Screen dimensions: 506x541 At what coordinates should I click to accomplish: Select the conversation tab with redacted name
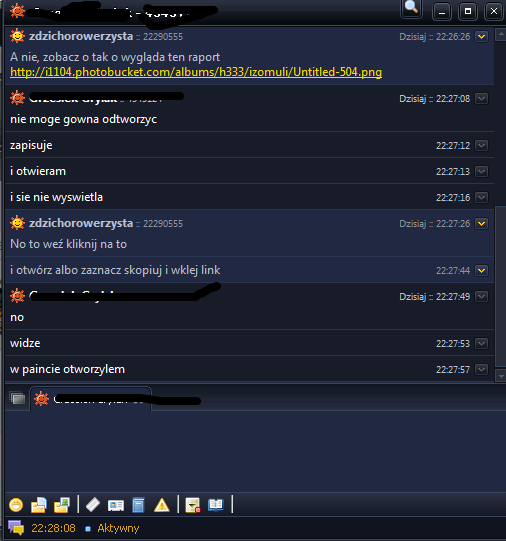91,399
